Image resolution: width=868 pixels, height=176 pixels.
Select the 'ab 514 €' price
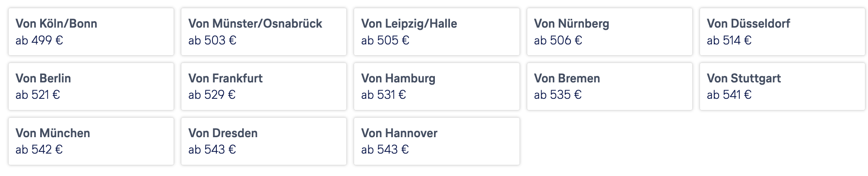(729, 41)
